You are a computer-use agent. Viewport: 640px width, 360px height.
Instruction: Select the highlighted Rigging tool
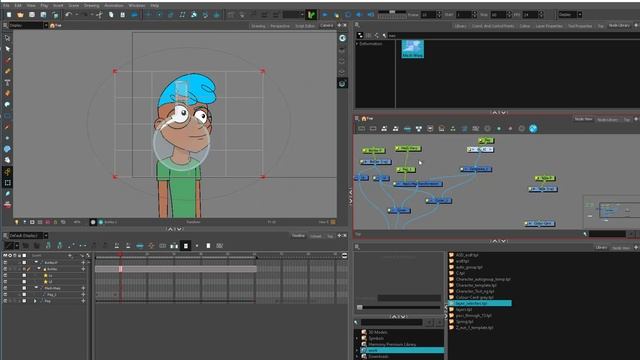7,171
